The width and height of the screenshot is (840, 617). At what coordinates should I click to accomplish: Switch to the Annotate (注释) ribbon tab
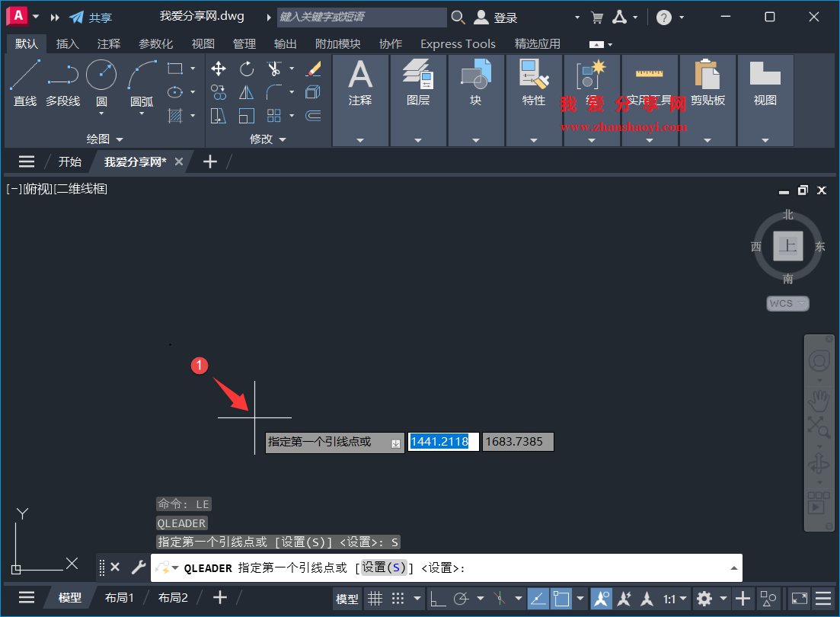(x=109, y=44)
